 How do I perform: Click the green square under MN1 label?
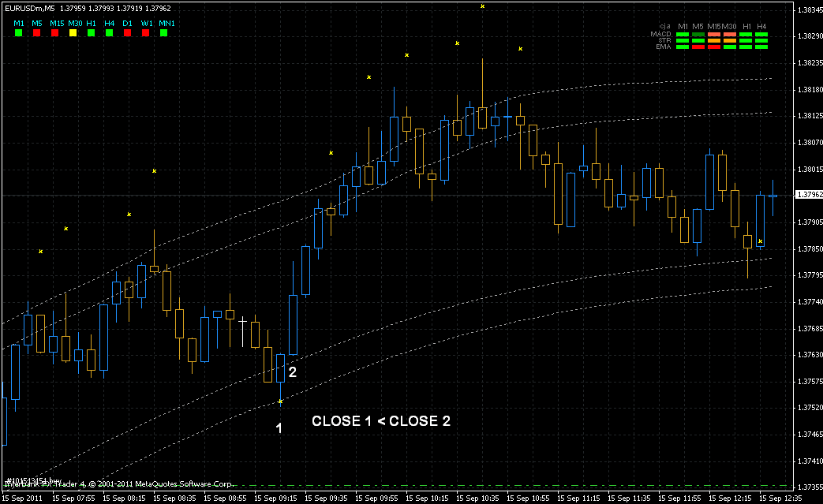pos(164,33)
